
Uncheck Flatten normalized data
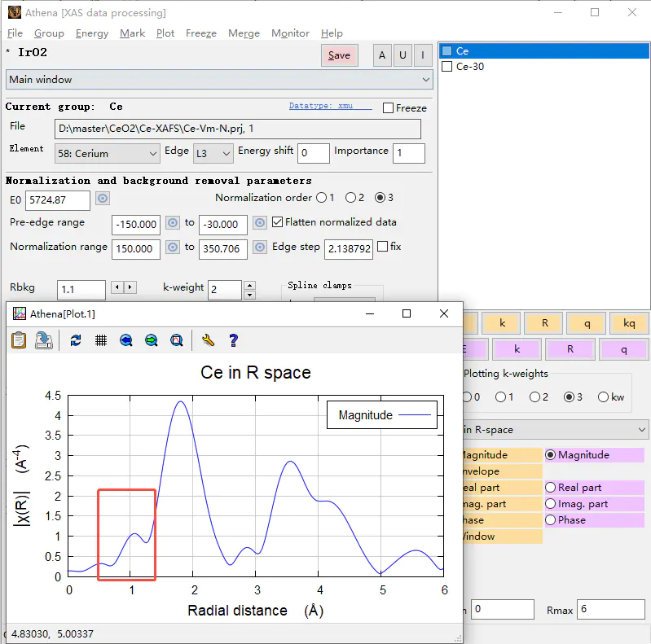[278, 222]
